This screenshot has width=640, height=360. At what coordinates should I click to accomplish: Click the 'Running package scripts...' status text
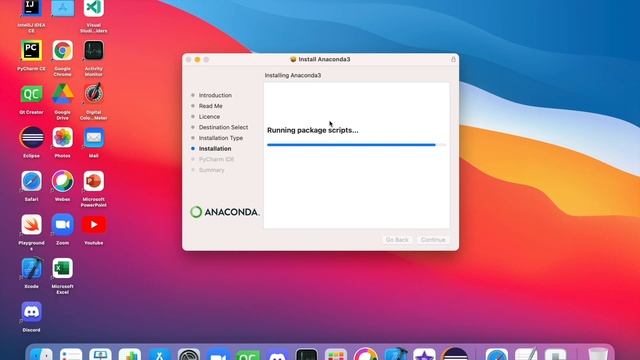(x=313, y=130)
